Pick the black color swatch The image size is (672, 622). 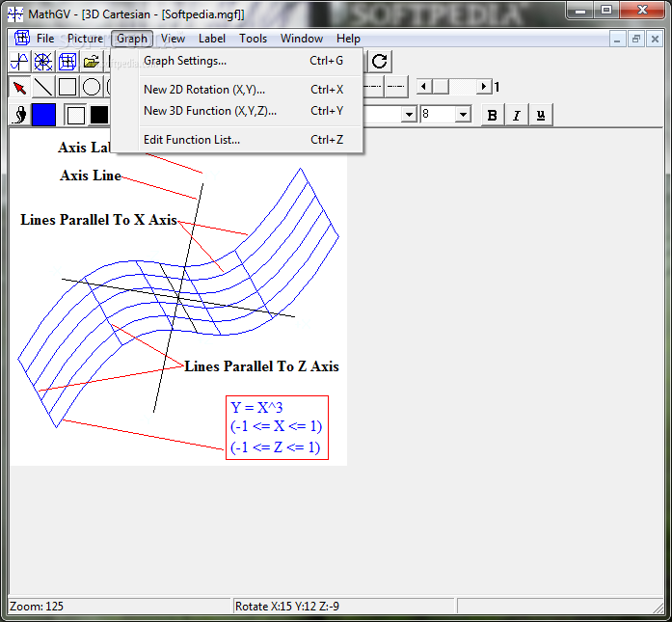coord(99,115)
